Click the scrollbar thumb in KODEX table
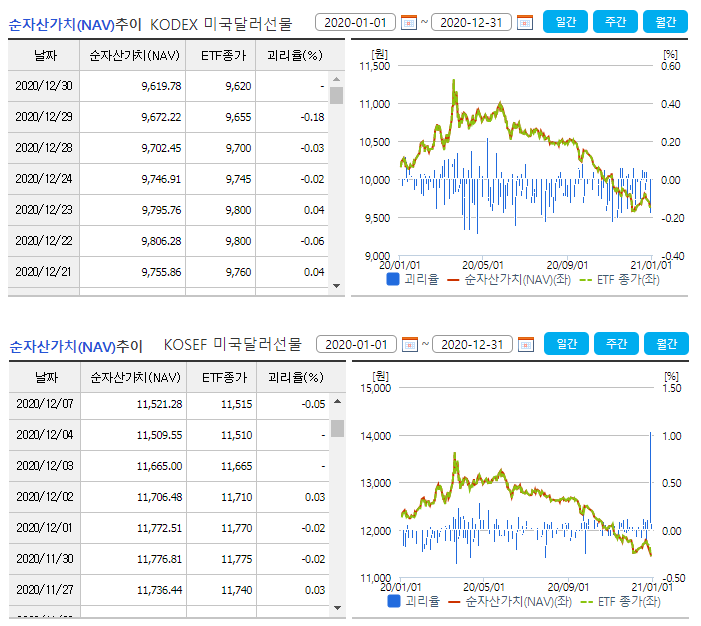Screen dimensions: 701x626 [336, 95]
